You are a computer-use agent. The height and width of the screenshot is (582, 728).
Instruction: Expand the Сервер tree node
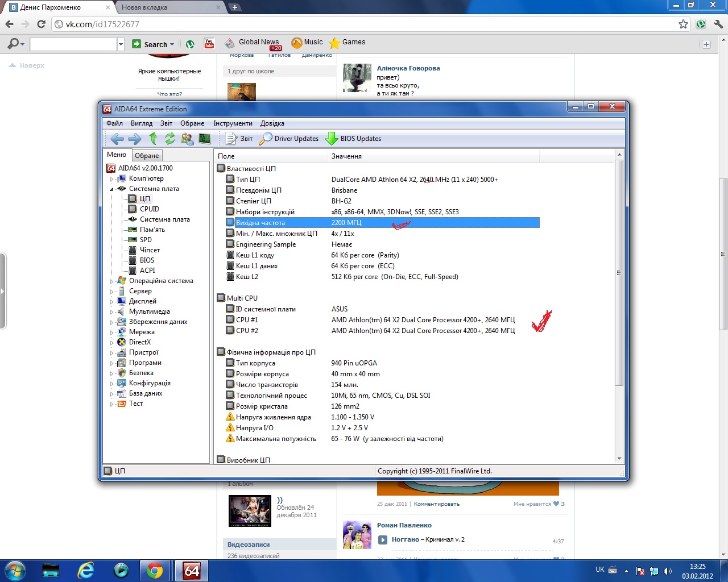[x=111, y=292]
